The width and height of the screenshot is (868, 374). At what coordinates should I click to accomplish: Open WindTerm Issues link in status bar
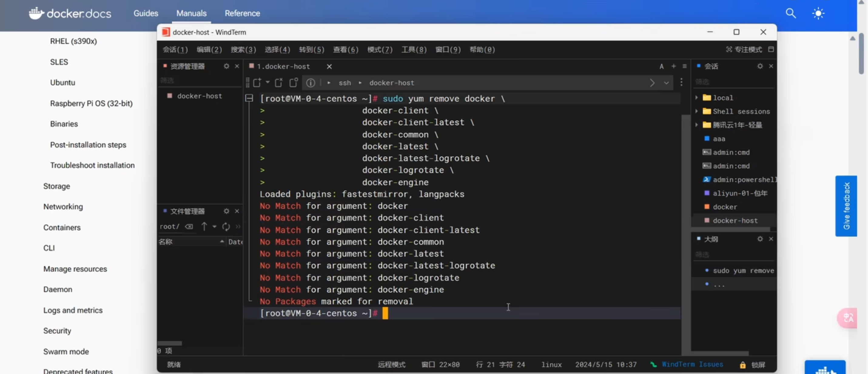click(692, 364)
